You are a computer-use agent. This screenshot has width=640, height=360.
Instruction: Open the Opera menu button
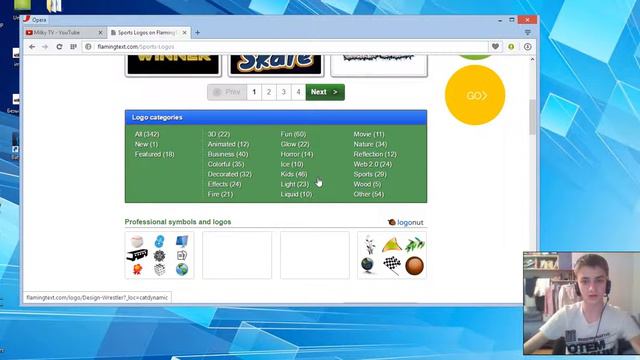(36, 20)
